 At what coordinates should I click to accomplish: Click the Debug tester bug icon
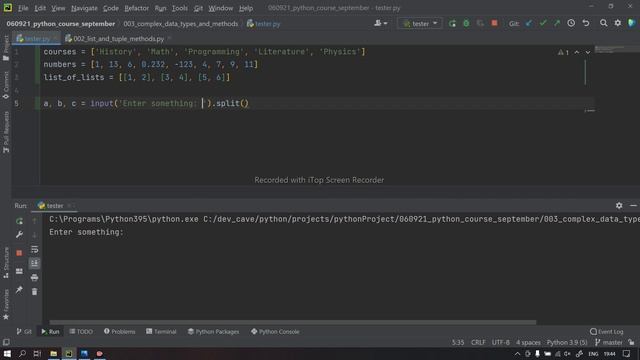[466, 24]
